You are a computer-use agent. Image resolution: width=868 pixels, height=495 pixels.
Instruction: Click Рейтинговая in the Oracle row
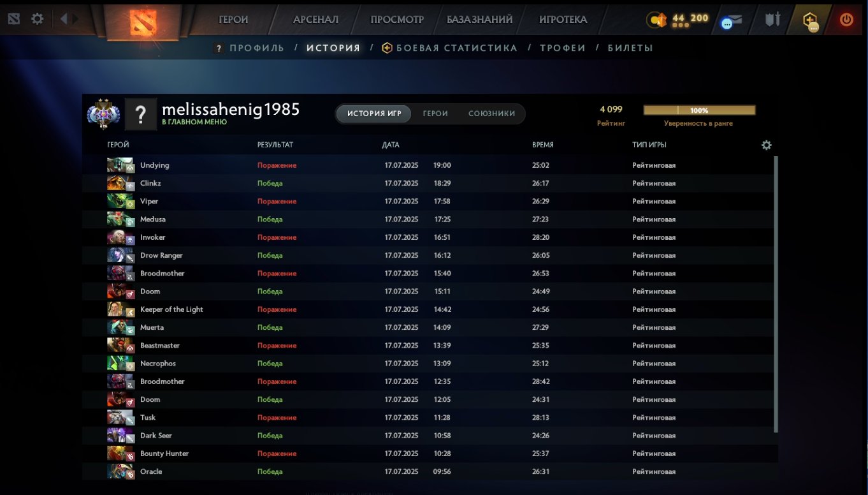[654, 471]
